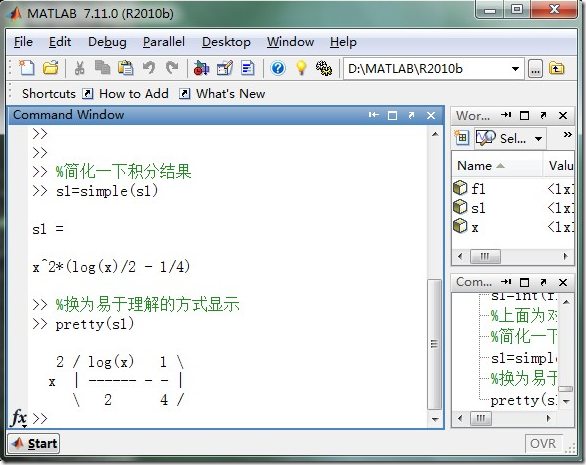Close the Workspace panel
Viewport: 586px width, 465px height.
[563, 116]
